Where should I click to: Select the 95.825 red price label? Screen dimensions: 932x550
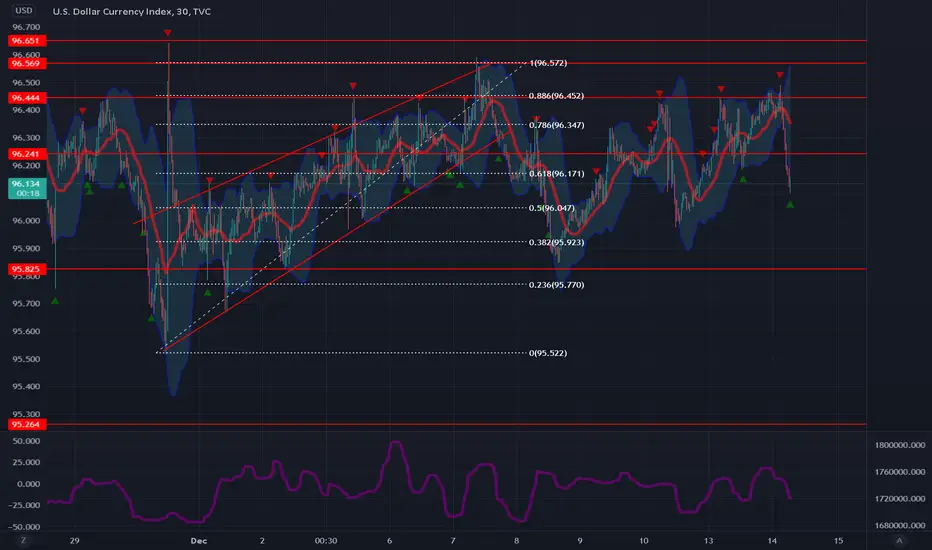tap(27, 269)
